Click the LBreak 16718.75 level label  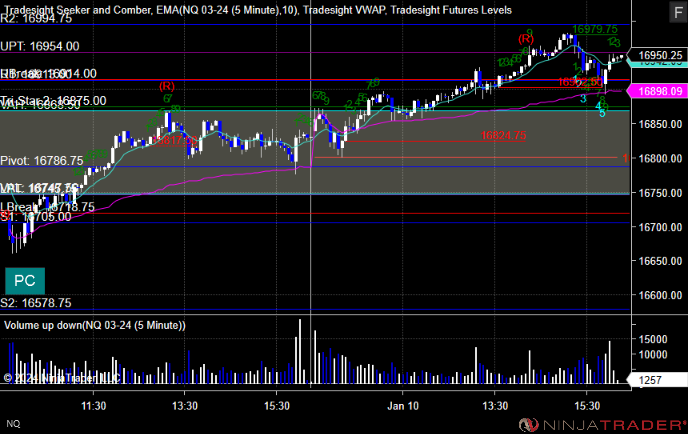click(47, 207)
